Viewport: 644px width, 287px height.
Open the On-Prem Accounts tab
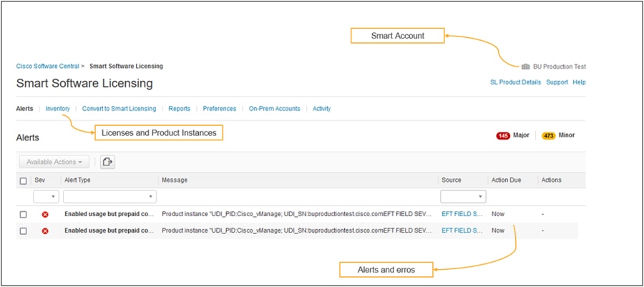(274, 109)
